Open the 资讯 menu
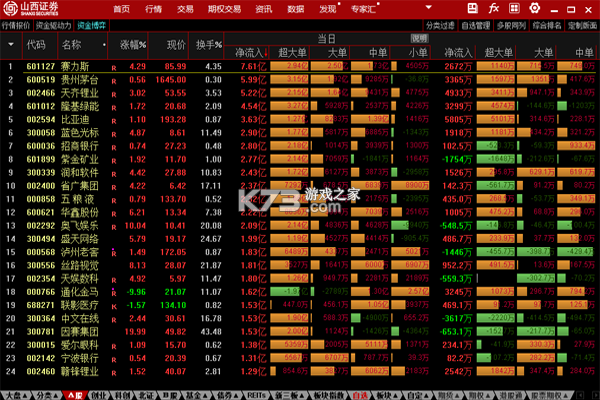 point(264,9)
